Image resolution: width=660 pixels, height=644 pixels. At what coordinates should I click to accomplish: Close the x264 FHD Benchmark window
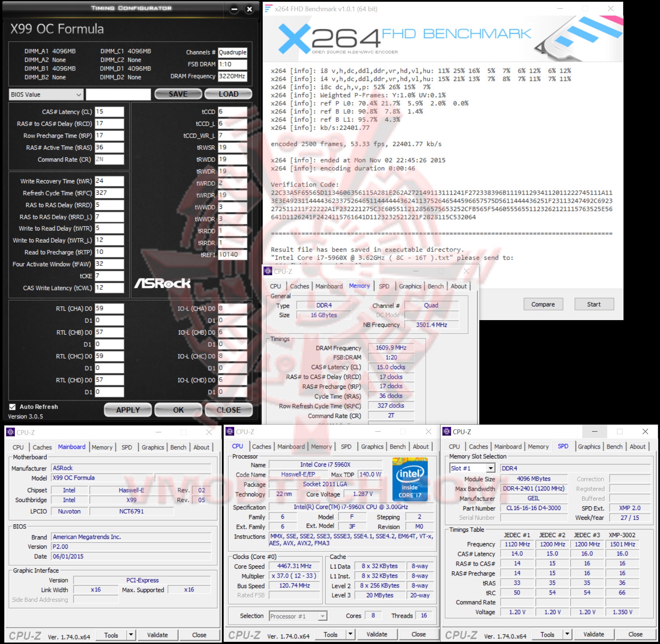[610, 9]
